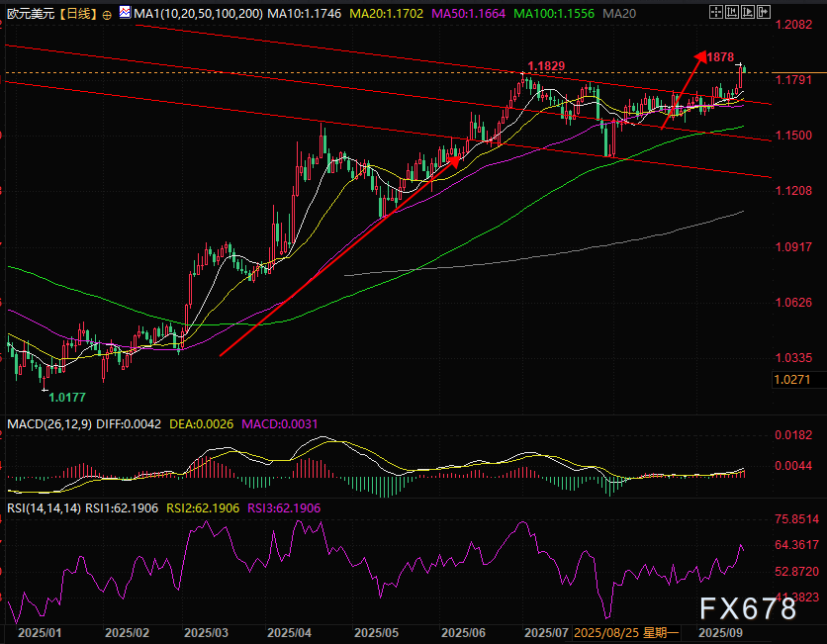The height and width of the screenshot is (644, 827).
Task: Click the MA indicator chart icon
Action: (125, 14)
